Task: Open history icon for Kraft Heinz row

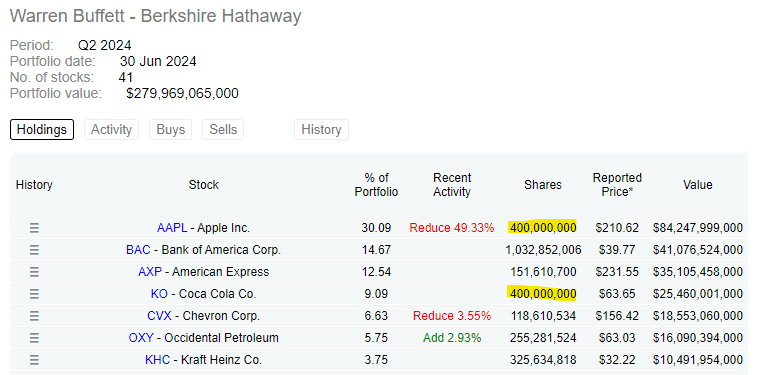Action: tap(34, 360)
